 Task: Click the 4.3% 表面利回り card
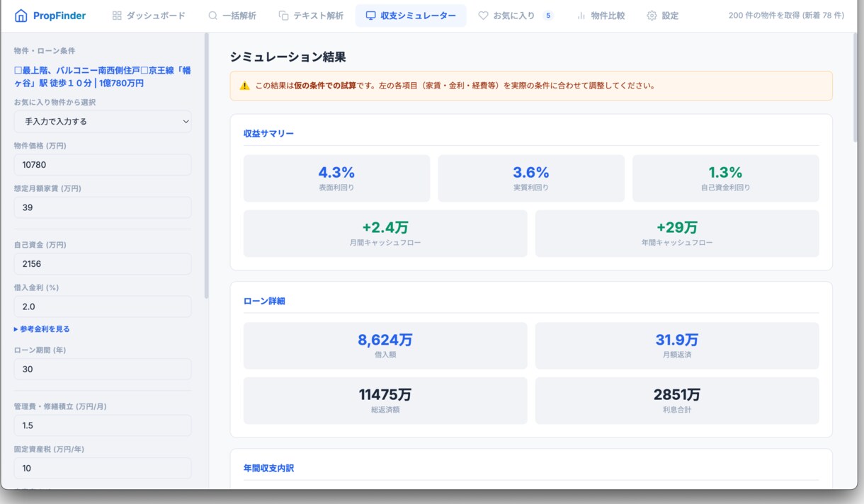(x=336, y=178)
